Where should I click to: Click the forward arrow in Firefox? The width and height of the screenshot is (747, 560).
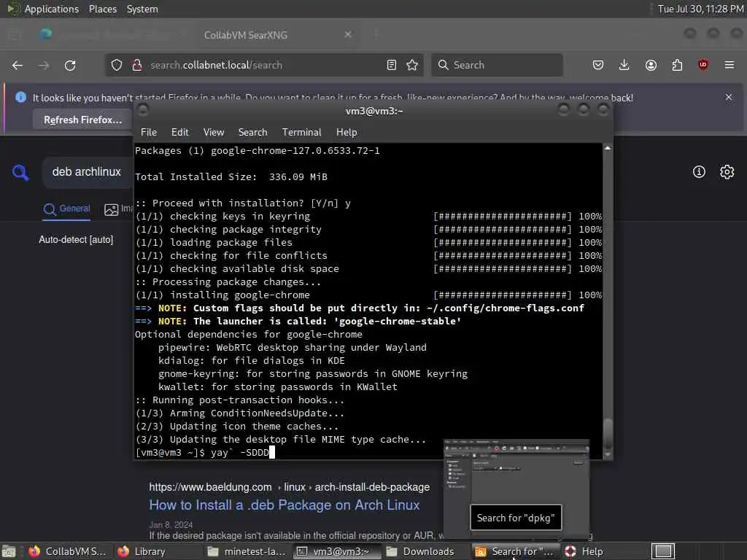coord(44,65)
